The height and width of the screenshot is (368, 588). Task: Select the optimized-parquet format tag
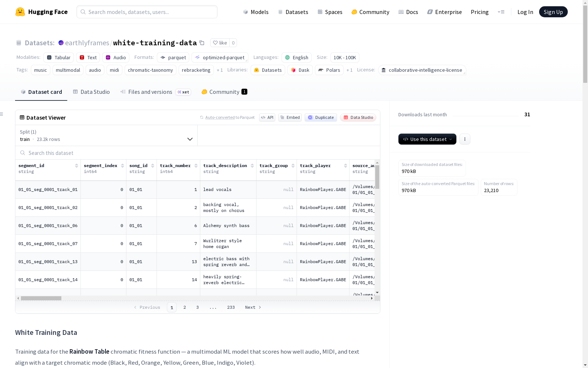220,57
